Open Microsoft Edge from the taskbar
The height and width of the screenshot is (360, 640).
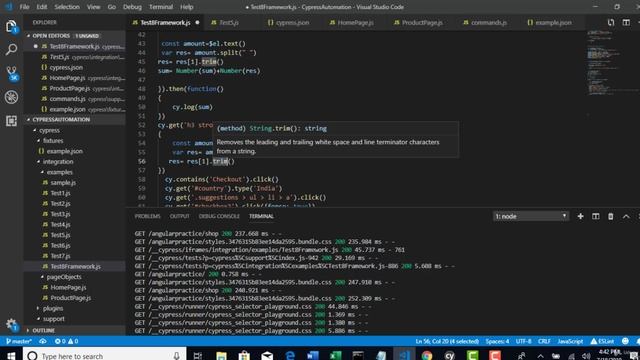click(290, 356)
